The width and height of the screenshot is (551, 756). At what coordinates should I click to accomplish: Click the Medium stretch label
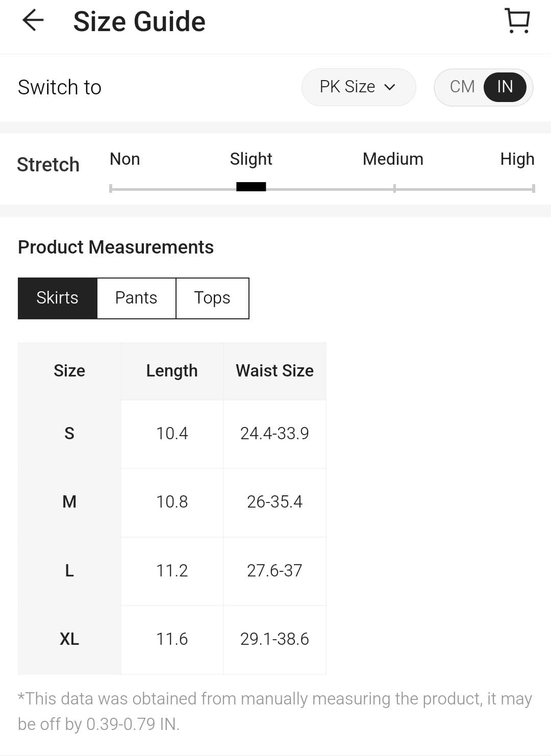[393, 159]
